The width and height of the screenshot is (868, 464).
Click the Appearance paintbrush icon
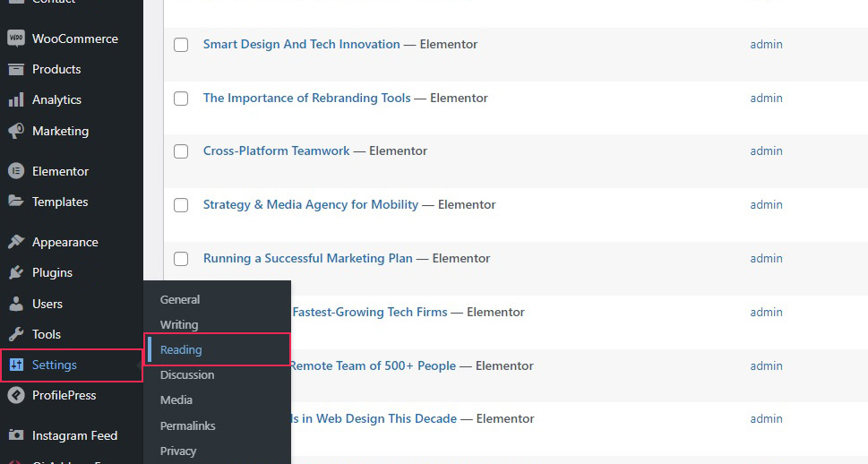coord(15,242)
